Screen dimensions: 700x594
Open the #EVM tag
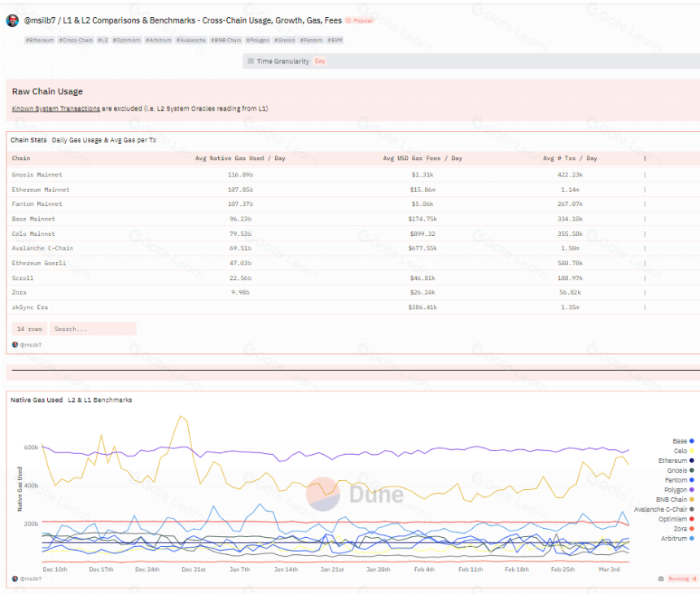(x=335, y=40)
